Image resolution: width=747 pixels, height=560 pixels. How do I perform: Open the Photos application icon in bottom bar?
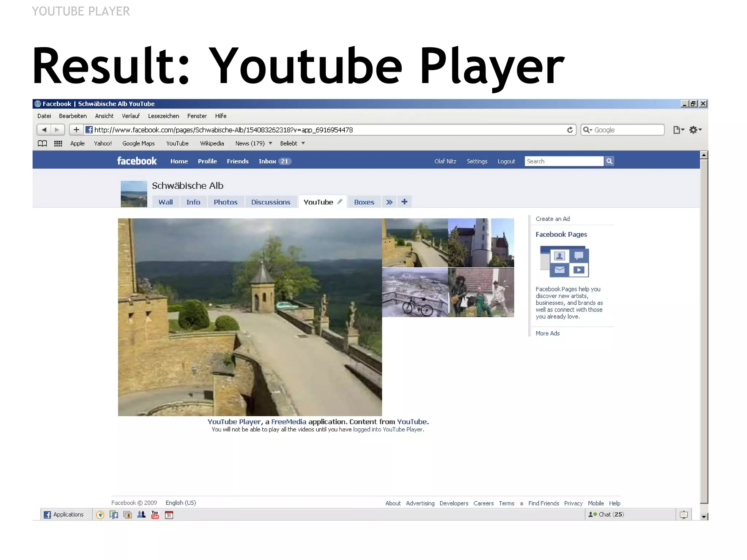(x=128, y=515)
